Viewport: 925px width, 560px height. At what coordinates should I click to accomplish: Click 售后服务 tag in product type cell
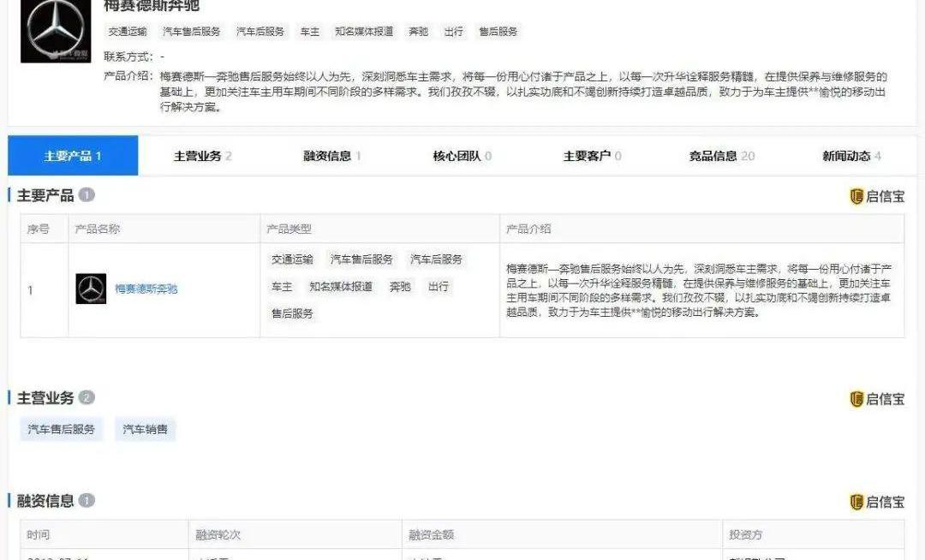292,313
